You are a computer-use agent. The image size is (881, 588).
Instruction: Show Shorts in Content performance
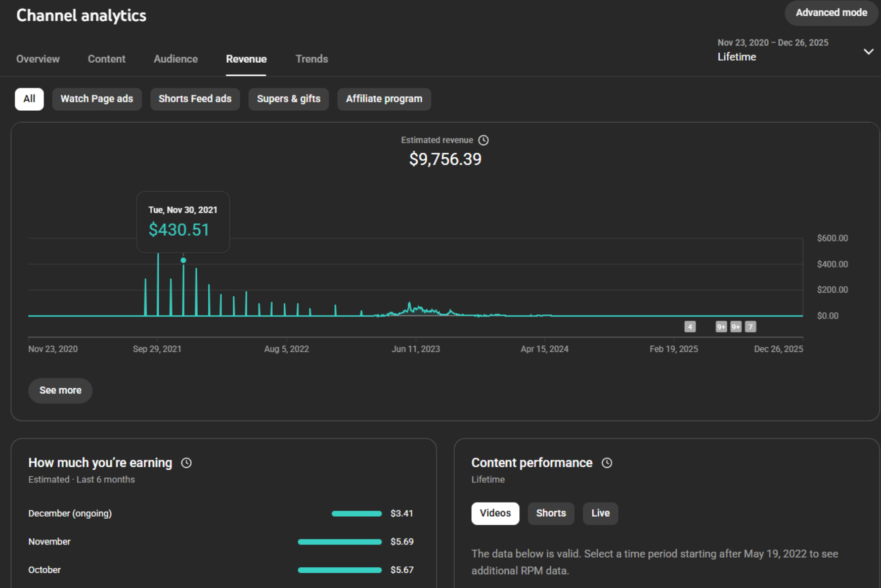551,513
